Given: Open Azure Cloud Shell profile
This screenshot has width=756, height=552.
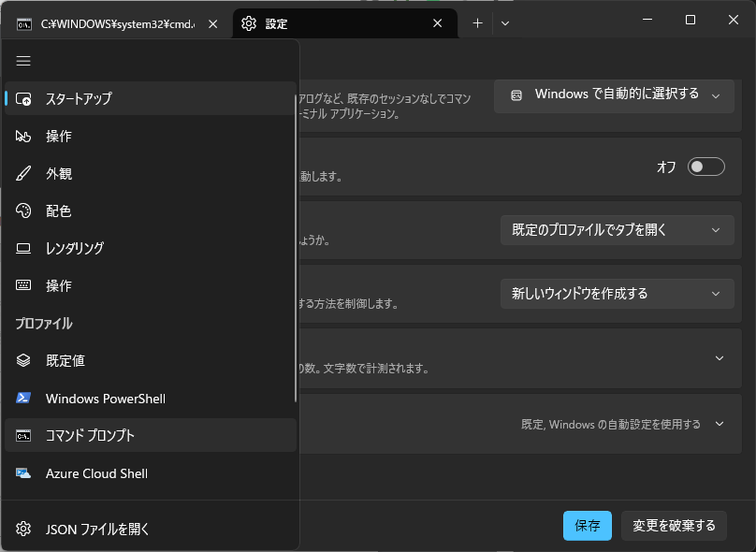Looking at the screenshot, I should [151, 473].
